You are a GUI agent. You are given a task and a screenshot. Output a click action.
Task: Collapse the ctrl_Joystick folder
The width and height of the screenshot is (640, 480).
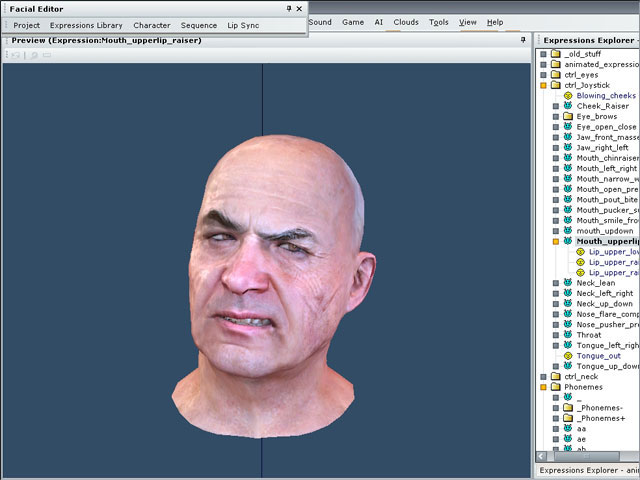(x=544, y=85)
